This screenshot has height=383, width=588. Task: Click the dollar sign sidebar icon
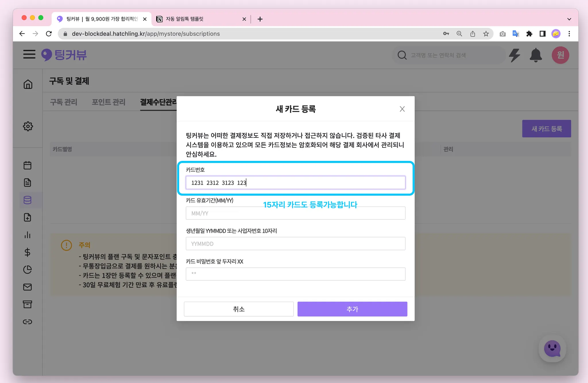[28, 252]
